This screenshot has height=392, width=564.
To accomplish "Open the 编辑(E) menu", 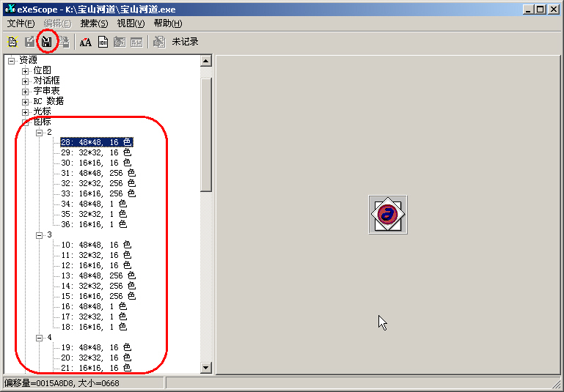I will point(57,23).
